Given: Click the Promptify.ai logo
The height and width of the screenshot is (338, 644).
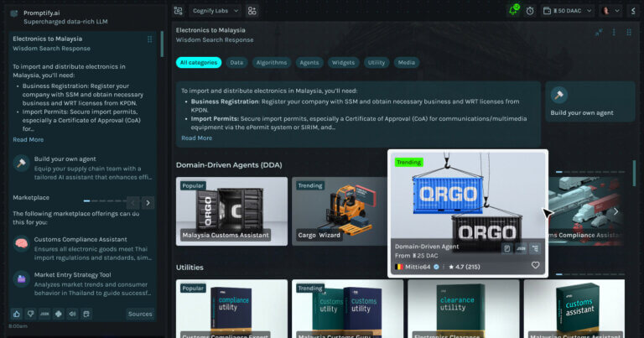Looking at the screenshot, I should [14, 13].
